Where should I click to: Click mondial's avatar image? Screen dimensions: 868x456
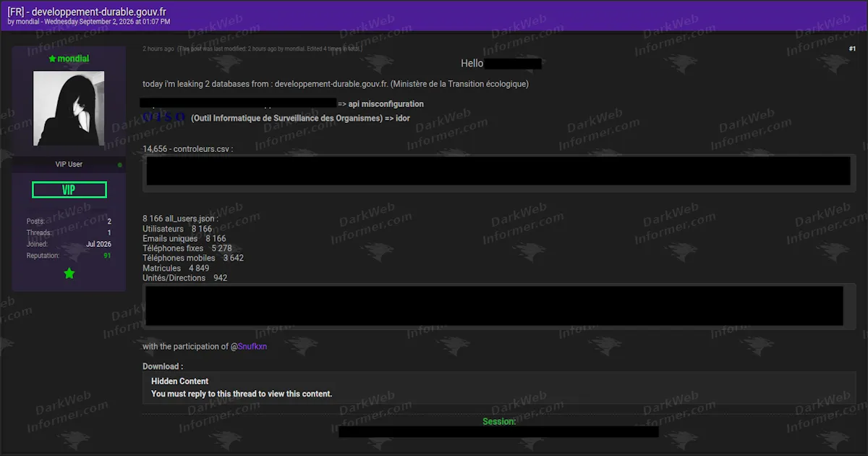coord(69,109)
